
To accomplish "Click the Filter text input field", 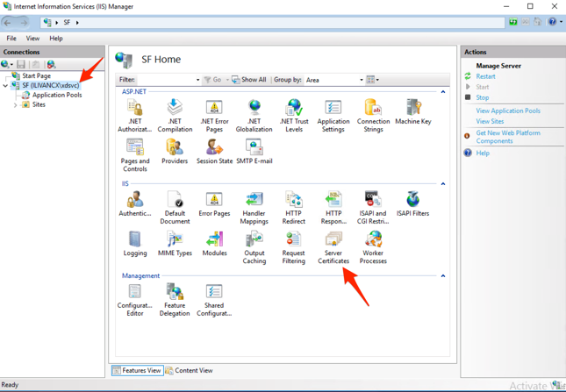I will point(166,80).
